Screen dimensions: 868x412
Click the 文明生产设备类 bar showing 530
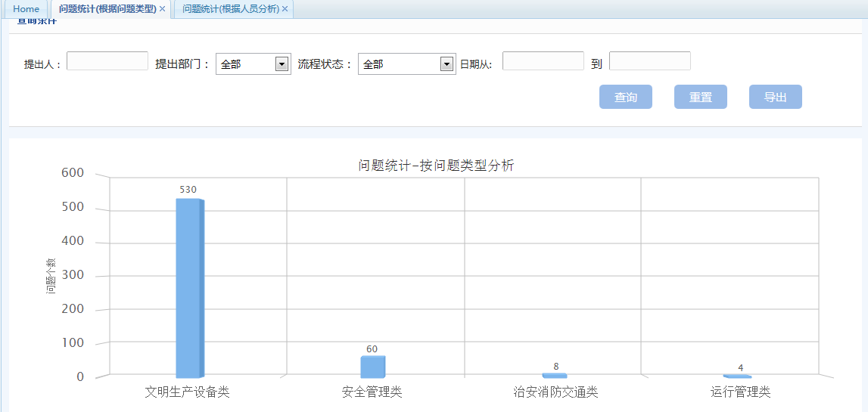[189, 287]
